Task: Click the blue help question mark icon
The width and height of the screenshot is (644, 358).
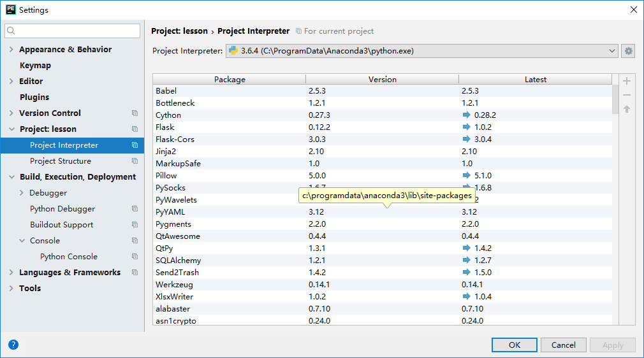Action: click(x=13, y=345)
